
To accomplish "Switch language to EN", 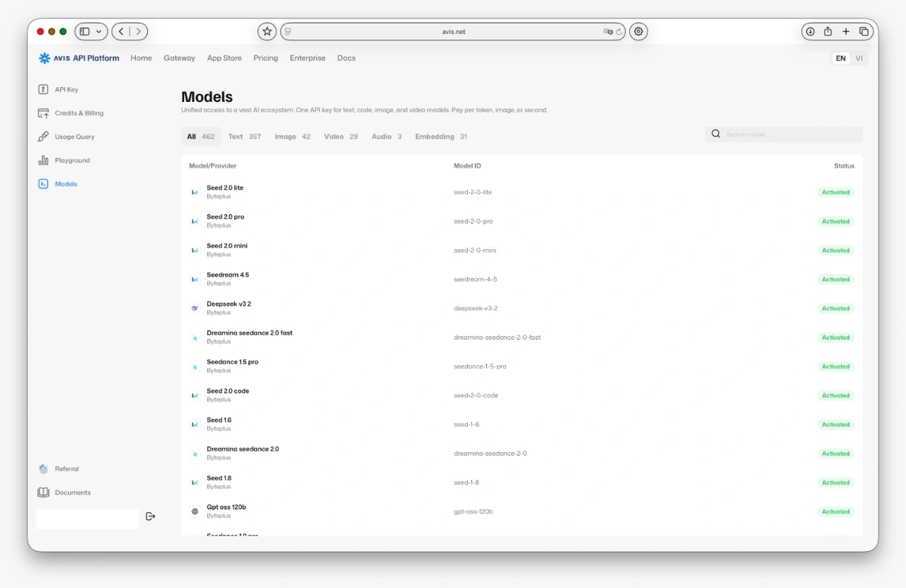I will pyautogui.click(x=841, y=58).
